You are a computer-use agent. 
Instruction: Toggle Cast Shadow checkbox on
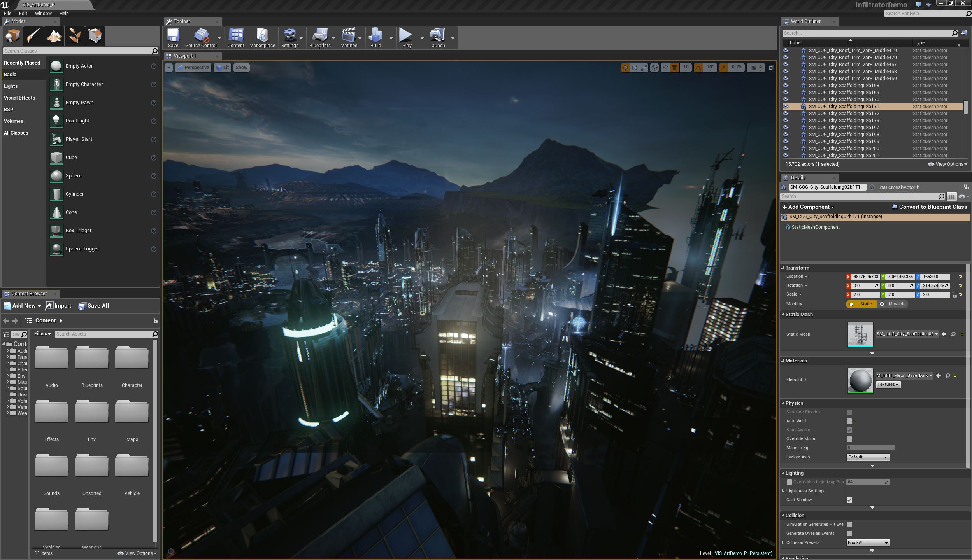849,499
